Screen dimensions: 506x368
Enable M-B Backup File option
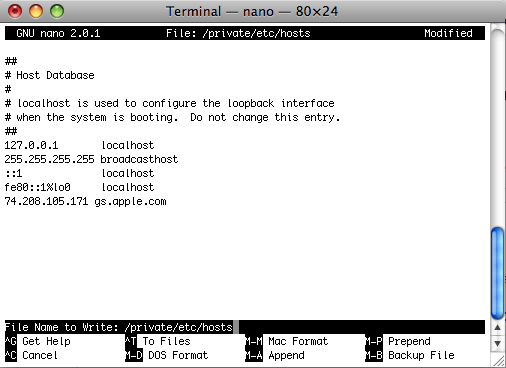pos(410,355)
